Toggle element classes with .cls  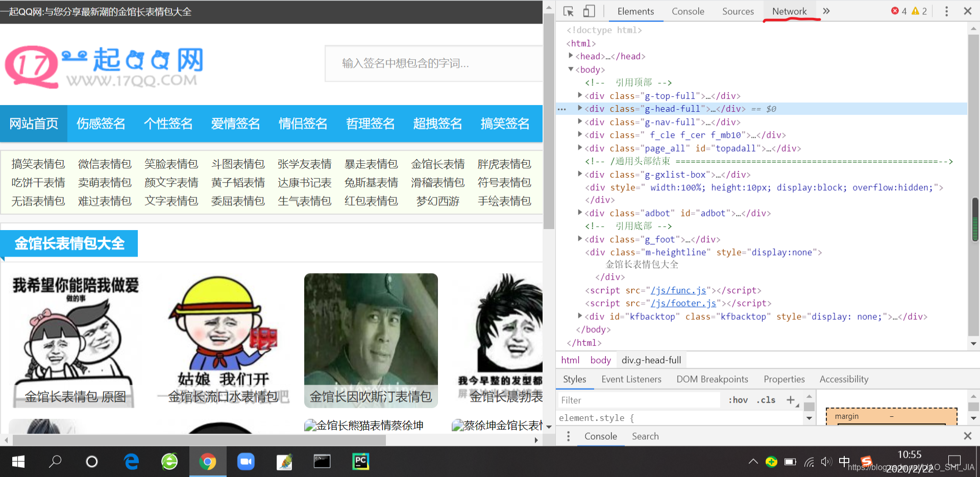765,400
